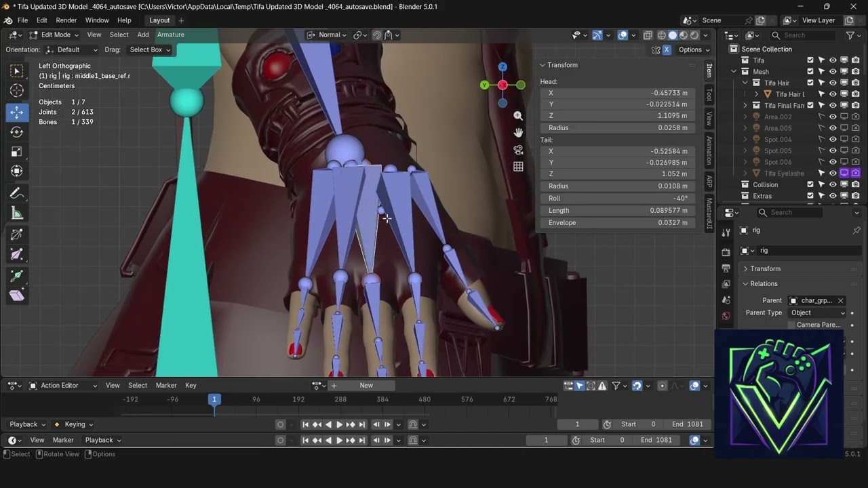Click the Roll value field -40°
868x488 pixels.
(617, 199)
